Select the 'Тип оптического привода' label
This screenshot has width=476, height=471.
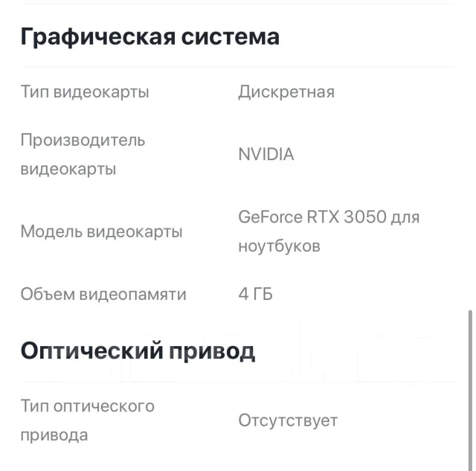[x=88, y=420]
